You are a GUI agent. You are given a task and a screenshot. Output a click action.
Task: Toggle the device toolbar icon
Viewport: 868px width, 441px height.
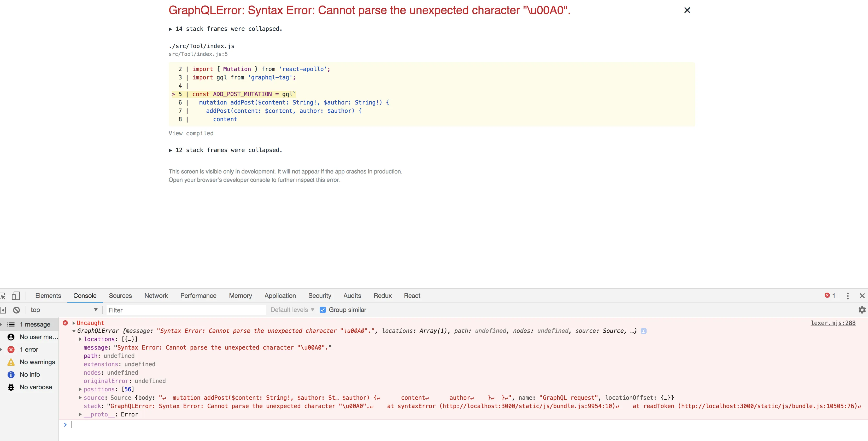point(15,296)
